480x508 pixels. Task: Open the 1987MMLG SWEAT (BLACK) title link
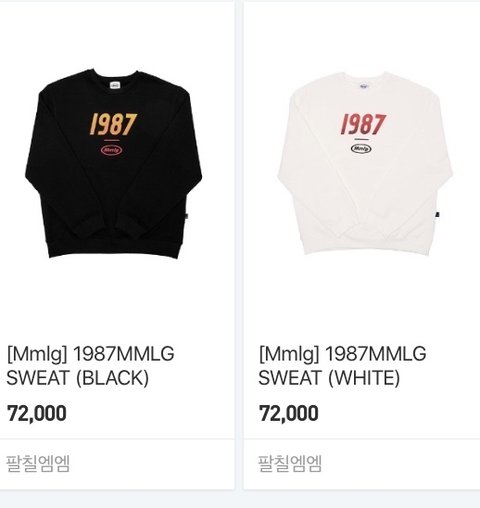click(90, 366)
